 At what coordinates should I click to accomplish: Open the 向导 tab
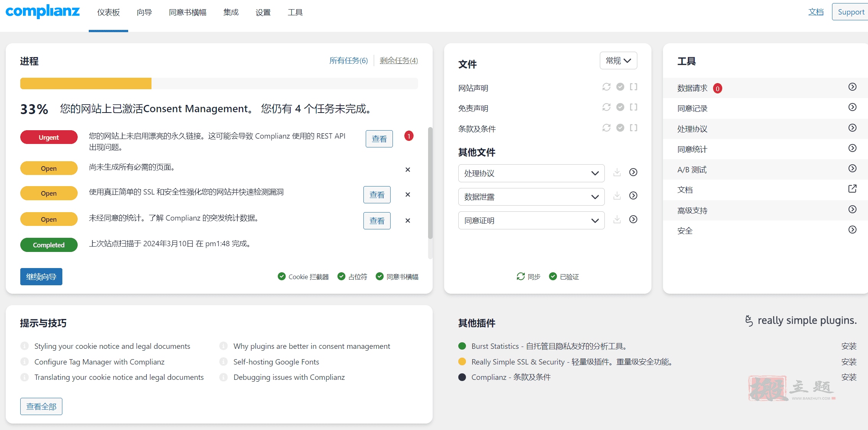(144, 13)
